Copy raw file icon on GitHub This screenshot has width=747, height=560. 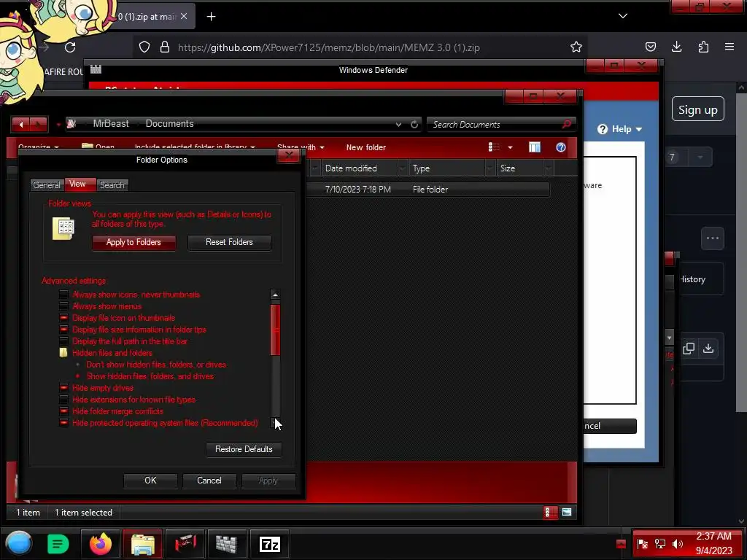tap(688, 349)
